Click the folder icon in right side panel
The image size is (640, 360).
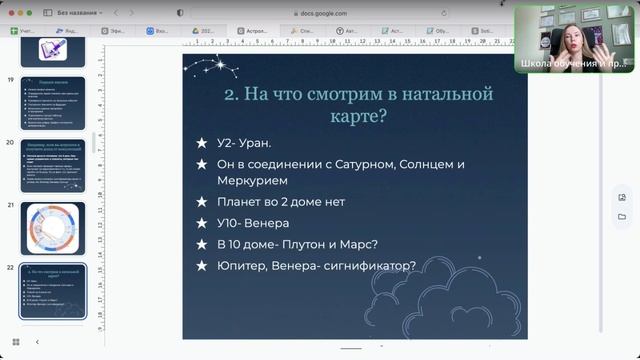622,216
